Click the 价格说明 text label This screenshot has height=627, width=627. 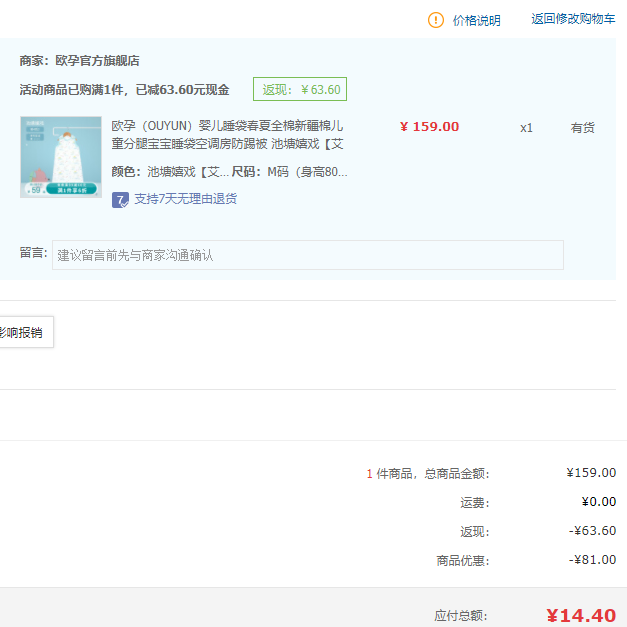point(476,20)
